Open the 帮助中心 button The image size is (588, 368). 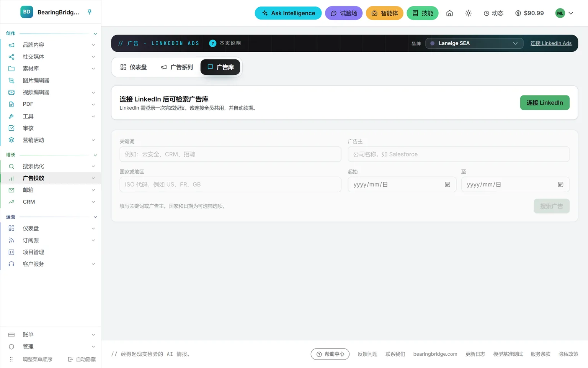[330, 354]
